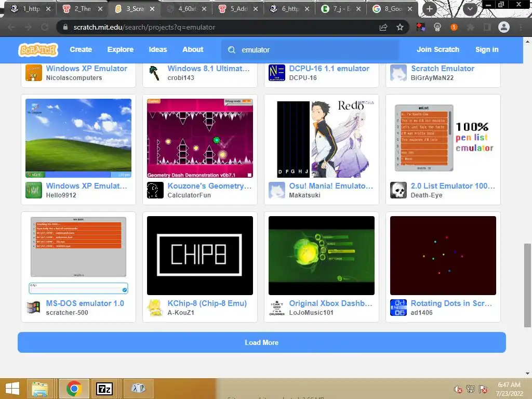Open Nicolascomputers avatar icon
The image size is (532, 399).
(34, 73)
